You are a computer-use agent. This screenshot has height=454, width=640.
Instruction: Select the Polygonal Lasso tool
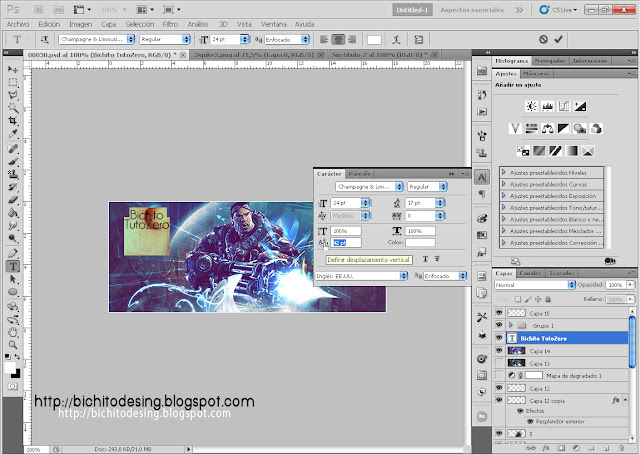(x=13, y=95)
